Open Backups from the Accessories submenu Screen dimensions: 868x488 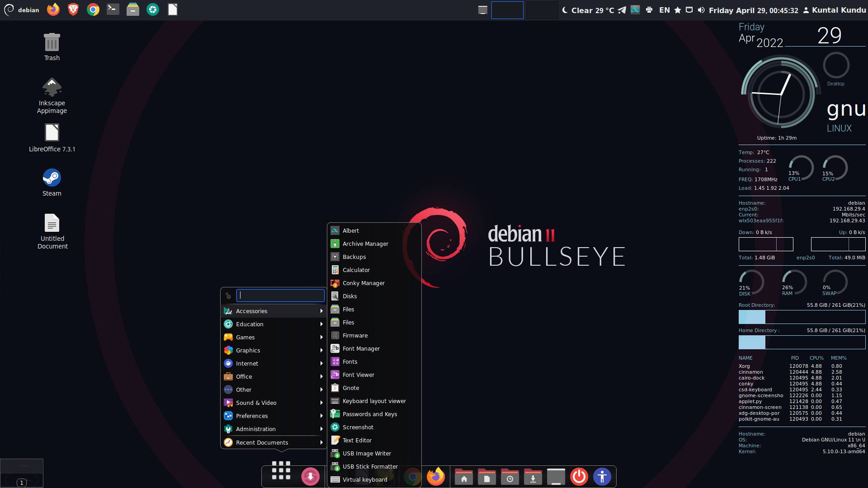[374, 257]
